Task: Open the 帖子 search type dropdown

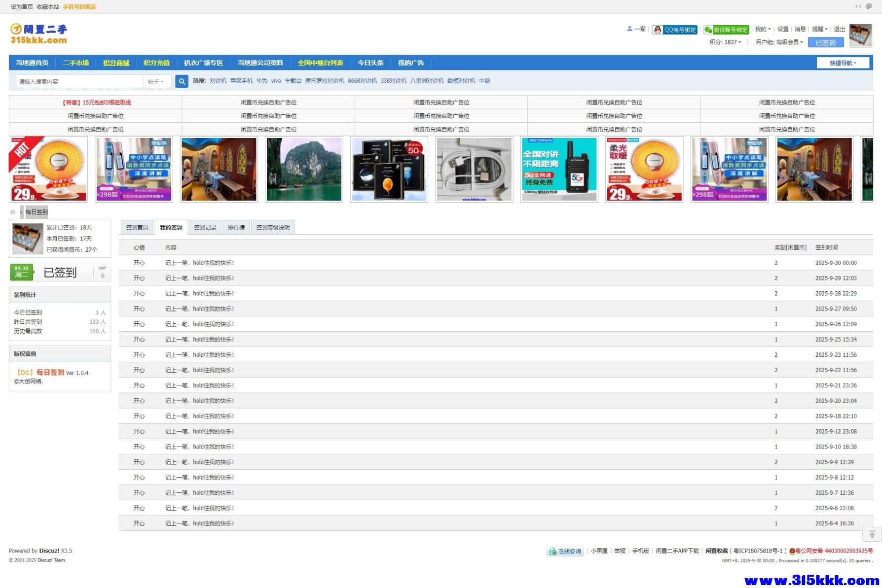Action: (x=156, y=81)
